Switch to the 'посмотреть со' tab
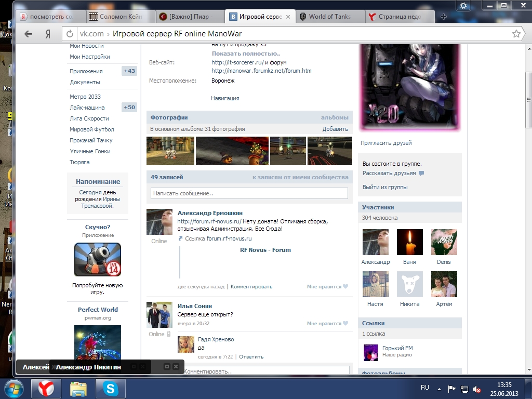This screenshot has width=532, height=399. coord(51,17)
